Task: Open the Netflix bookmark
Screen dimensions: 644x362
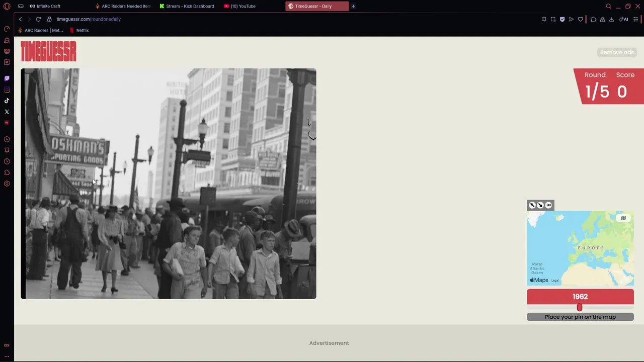Action: coord(79,30)
